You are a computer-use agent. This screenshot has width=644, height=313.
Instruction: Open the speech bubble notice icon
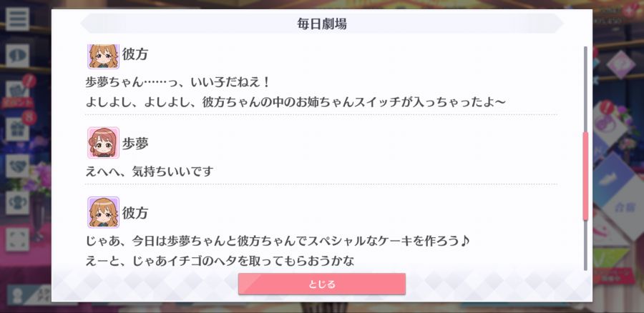[17, 55]
